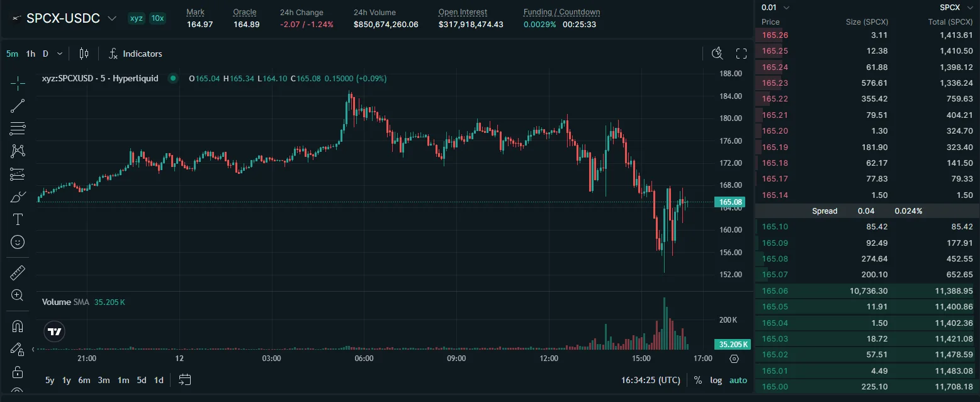Open the Fibonacci retracement tools
The width and height of the screenshot is (980, 402).
tap(18, 129)
